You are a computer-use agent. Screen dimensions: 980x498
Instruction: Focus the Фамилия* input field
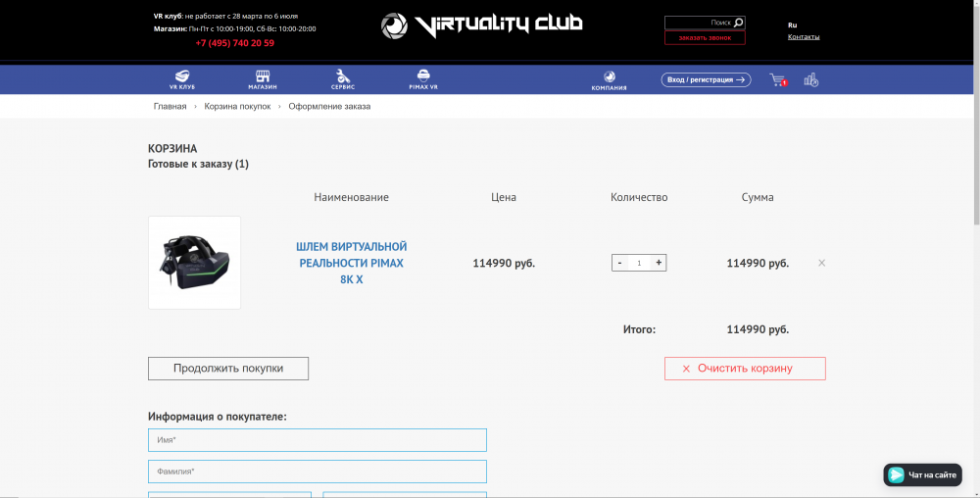pyautogui.click(x=318, y=472)
